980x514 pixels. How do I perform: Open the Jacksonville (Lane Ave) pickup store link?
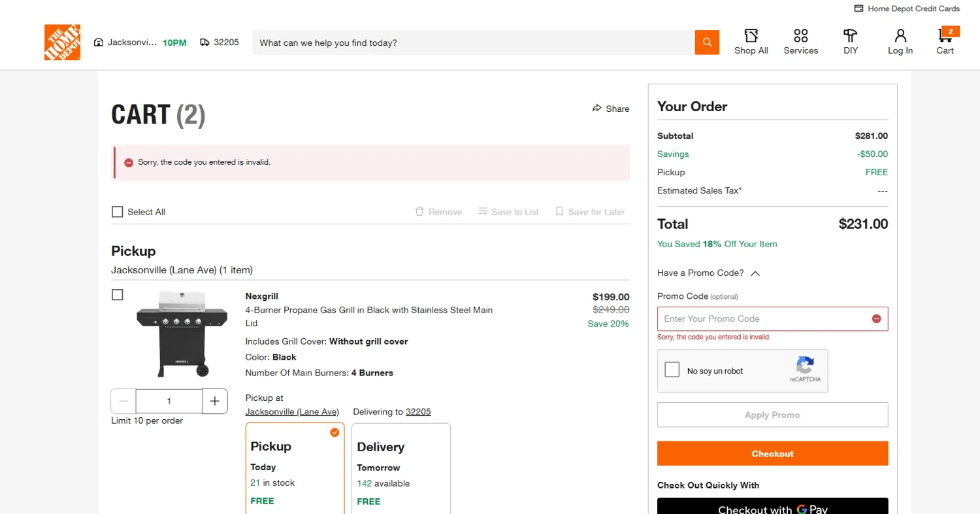pyautogui.click(x=292, y=412)
